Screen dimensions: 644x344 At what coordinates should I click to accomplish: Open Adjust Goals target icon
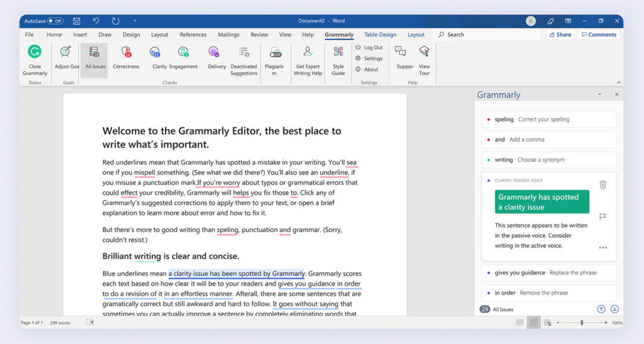(65, 52)
